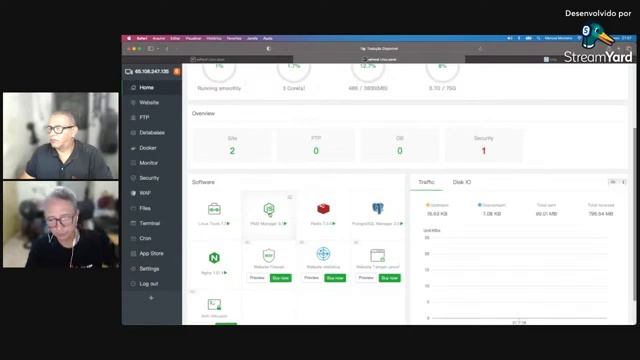
Task: Click the server IP address label
Action: (151, 71)
